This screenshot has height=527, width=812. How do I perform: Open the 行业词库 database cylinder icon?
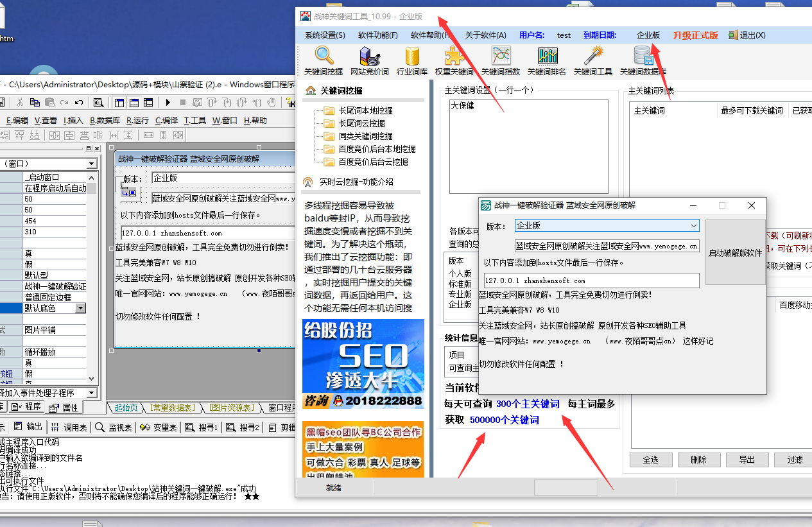pyautogui.click(x=412, y=57)
